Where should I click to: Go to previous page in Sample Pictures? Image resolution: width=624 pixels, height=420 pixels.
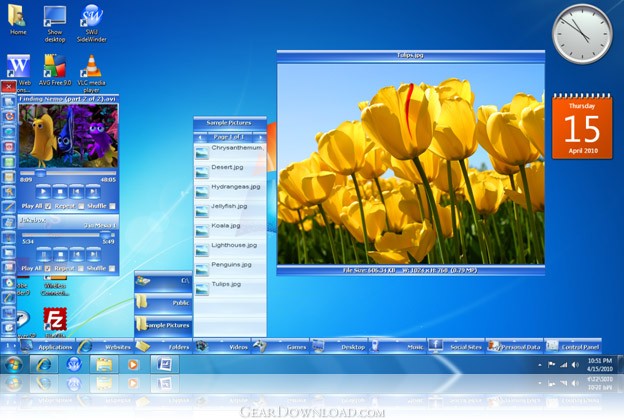pos(200,137)
